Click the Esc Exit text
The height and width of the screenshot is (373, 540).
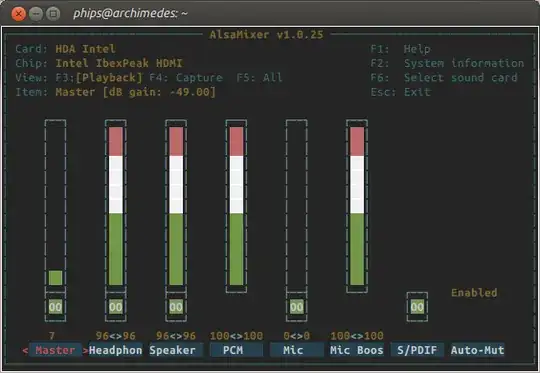tap(400, 92)
